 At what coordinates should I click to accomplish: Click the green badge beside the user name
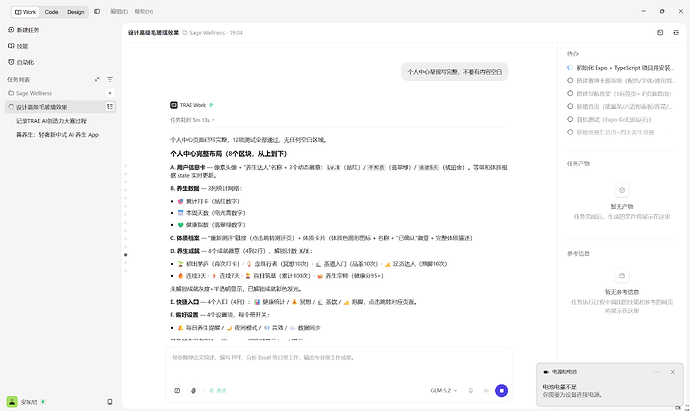[43, 402]
